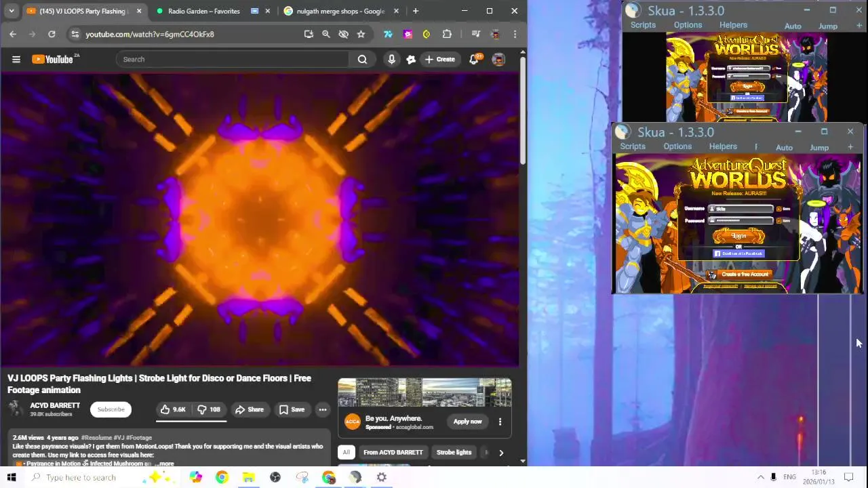The width and height of the screenshot is (868, 488).
Task: Open the Windows Start menu
Action: (12, 477)
